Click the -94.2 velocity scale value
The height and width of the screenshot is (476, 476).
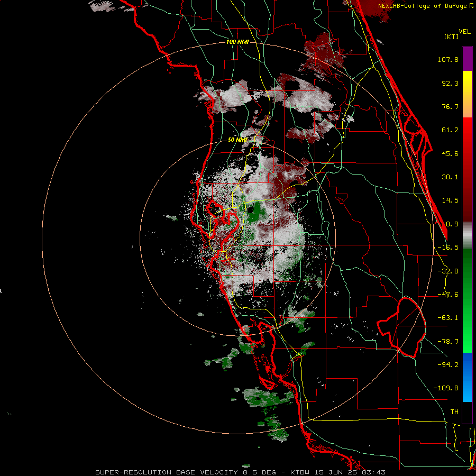click(x=448, y=365)
